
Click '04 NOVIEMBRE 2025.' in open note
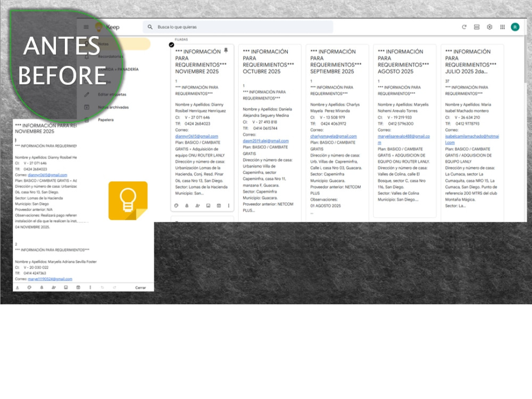[32, 227]
